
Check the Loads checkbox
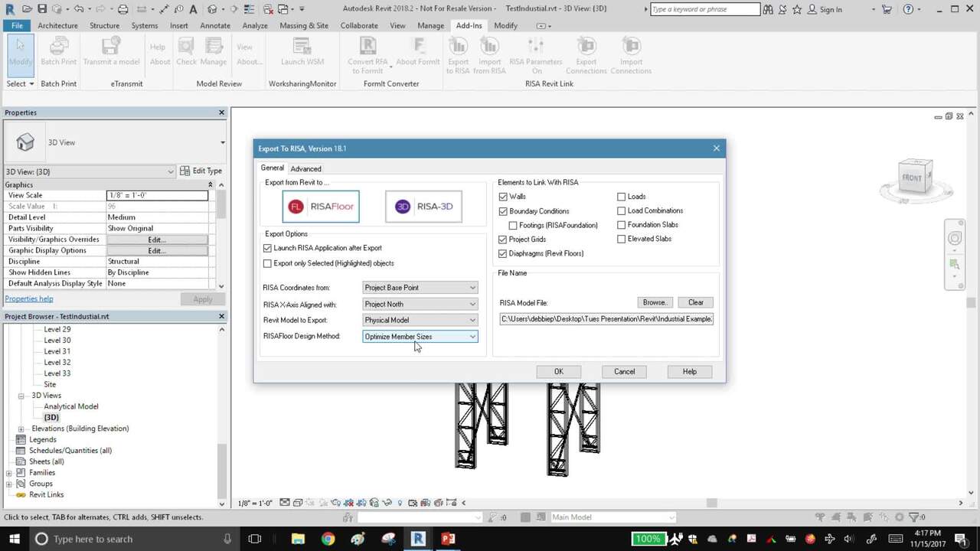tap(622, 197)
